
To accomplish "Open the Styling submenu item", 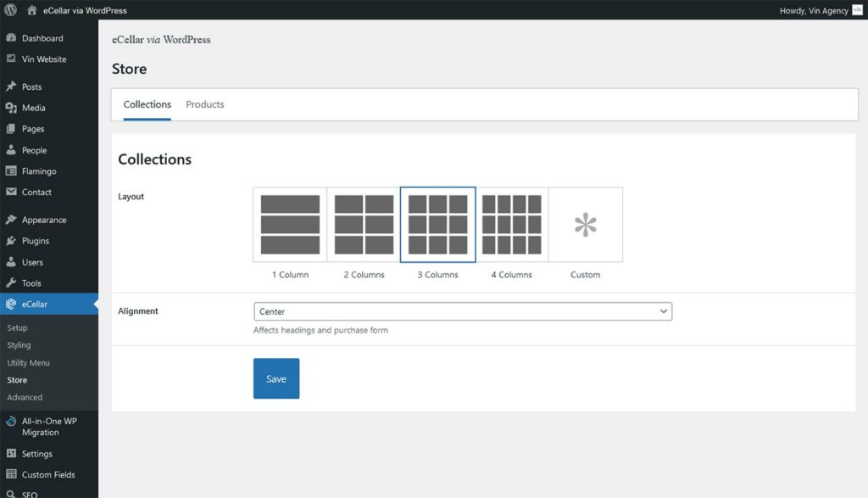I will (19, 345).
